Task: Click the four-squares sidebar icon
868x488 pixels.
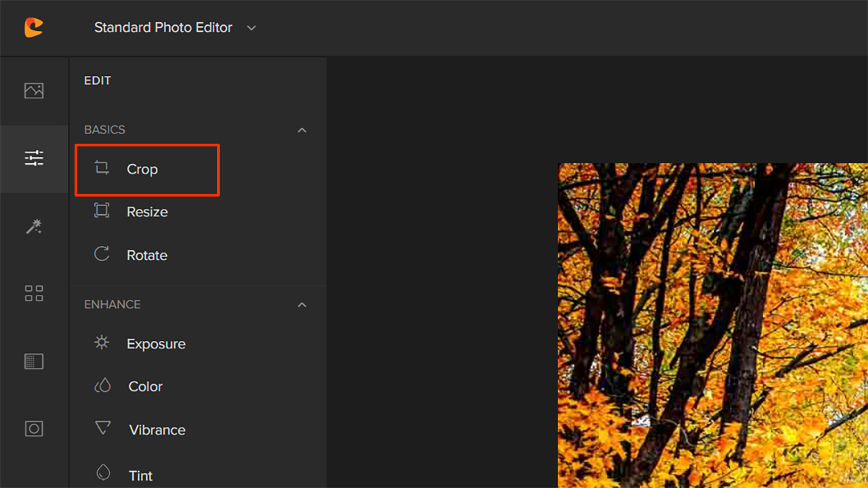Action: click(34, 293)
